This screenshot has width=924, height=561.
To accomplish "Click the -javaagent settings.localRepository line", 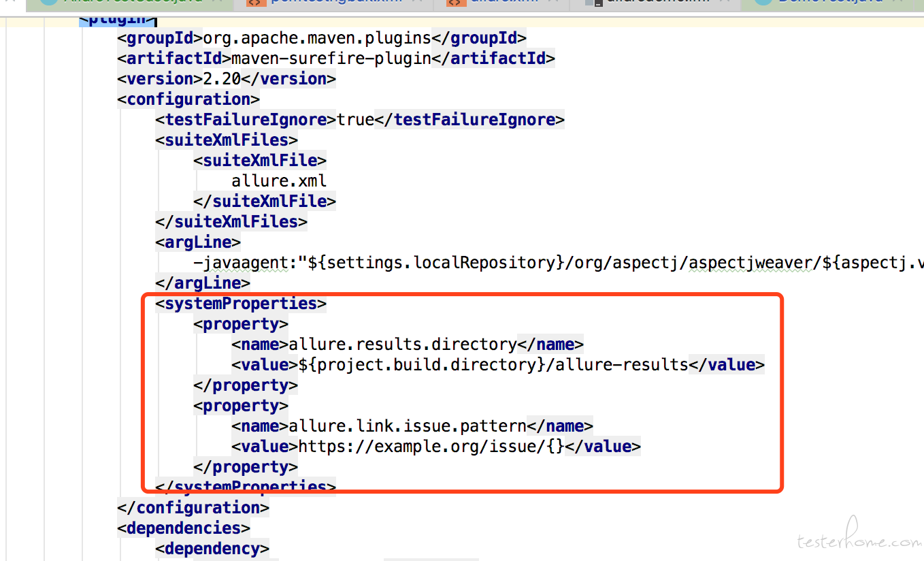I will pos(559,262).
